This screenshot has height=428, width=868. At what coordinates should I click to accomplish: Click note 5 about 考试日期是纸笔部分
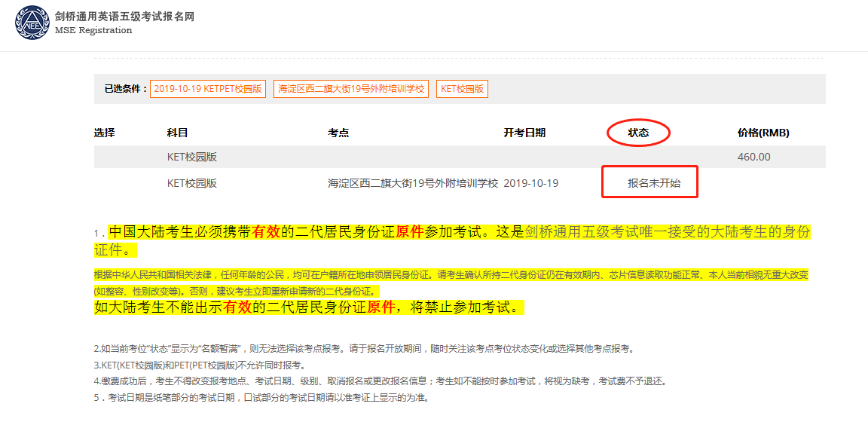261,398
